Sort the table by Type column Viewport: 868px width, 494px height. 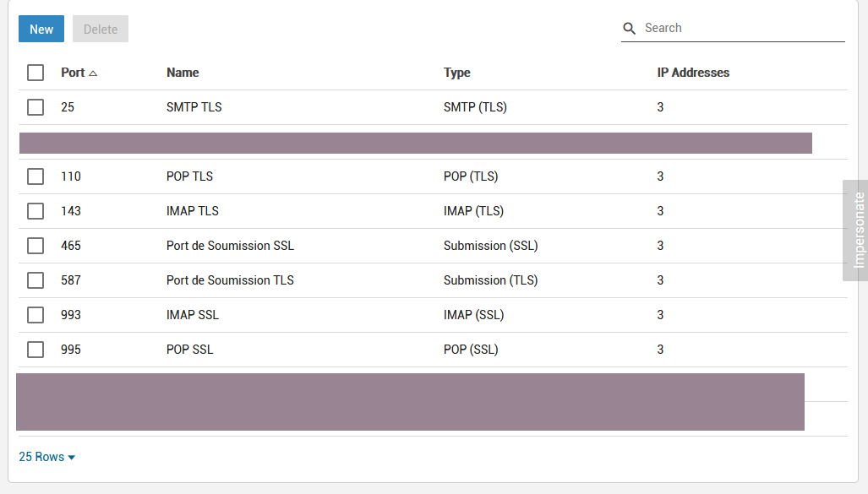(x=456, y=73)
